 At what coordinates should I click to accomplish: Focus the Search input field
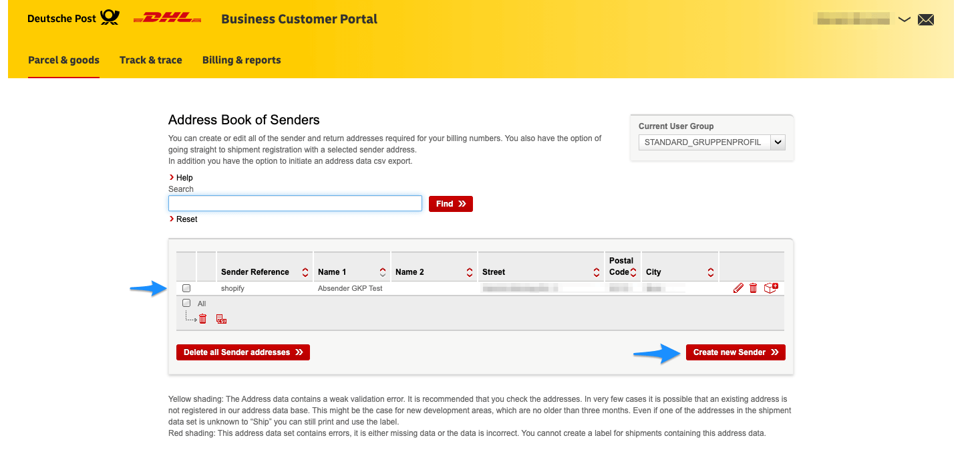(295, 203)
